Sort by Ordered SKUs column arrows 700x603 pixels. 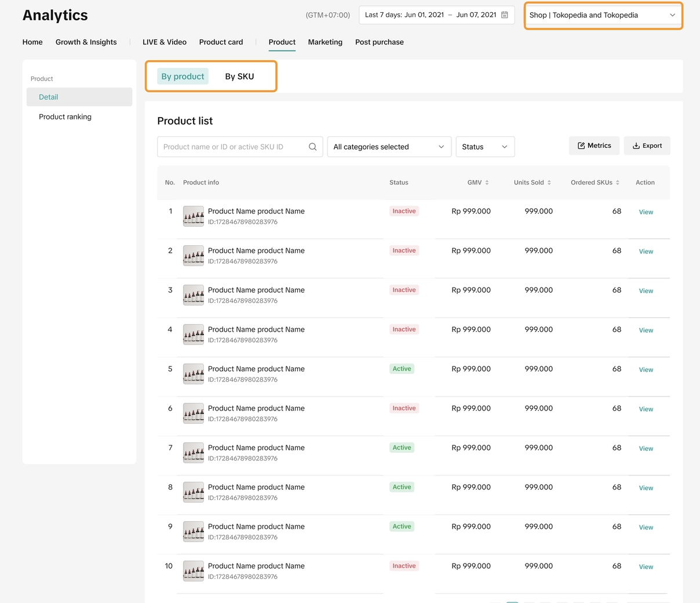618,183
